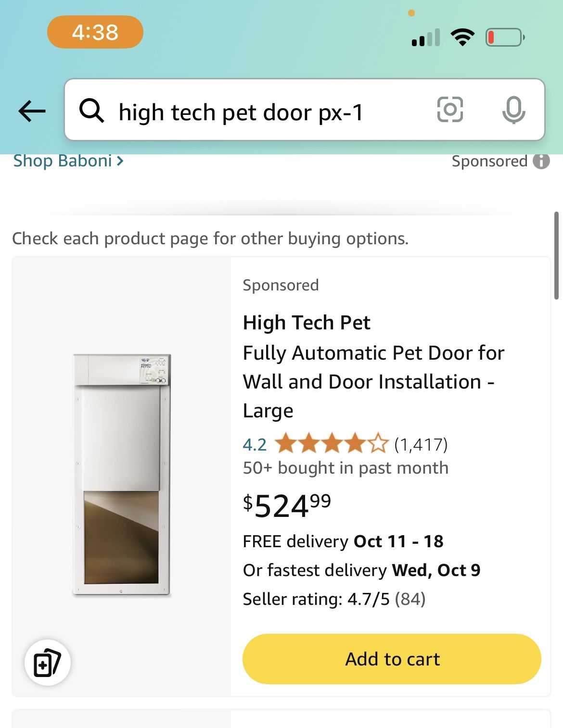This screenshot has width=563, height=728.
Task: Tap the cellular signal bars indicator
Action: tap(424, 36)
